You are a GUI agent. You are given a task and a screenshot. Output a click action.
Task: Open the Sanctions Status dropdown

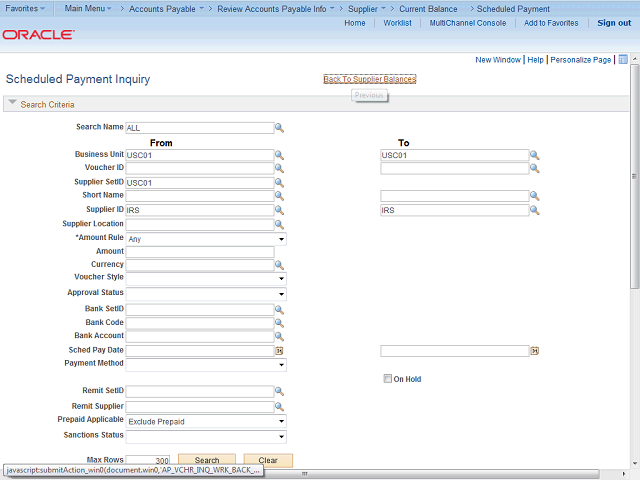point(206,437)
